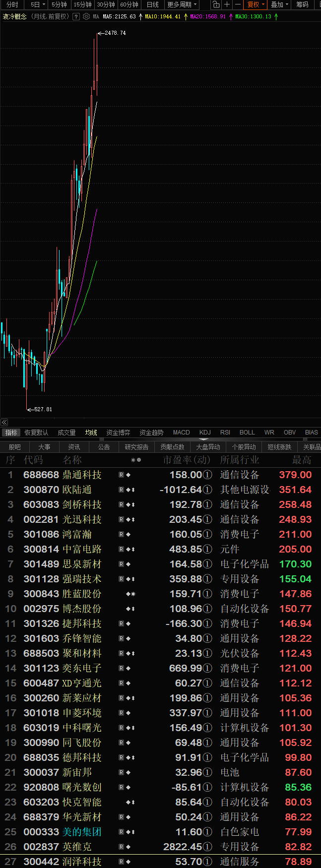Viewport: 321px width, 868px height.
Task: Click info circle beside 158.00 P/E value
Action: point(208,475)
